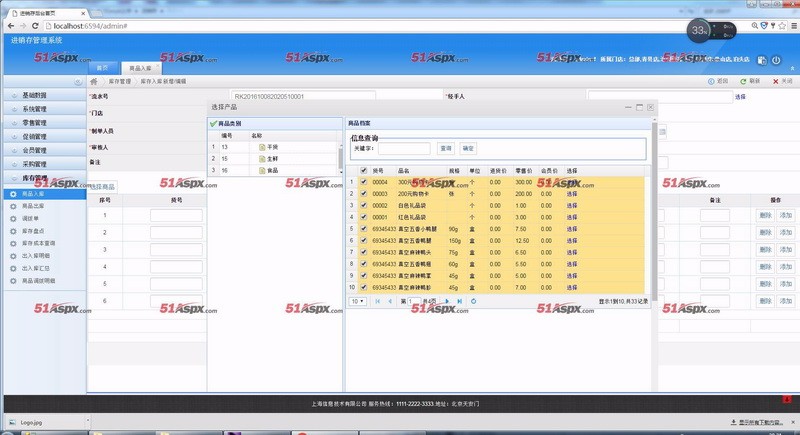Open the Chrome menu icon

[x=794, y=25]
